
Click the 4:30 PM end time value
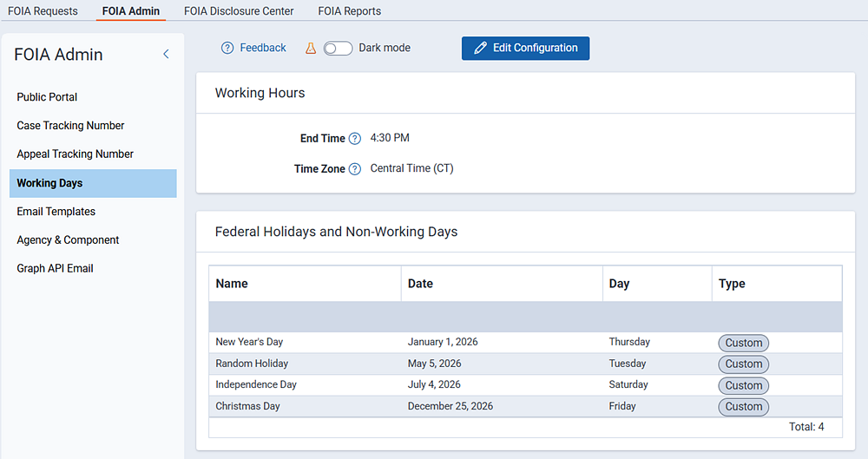point(390,138)
